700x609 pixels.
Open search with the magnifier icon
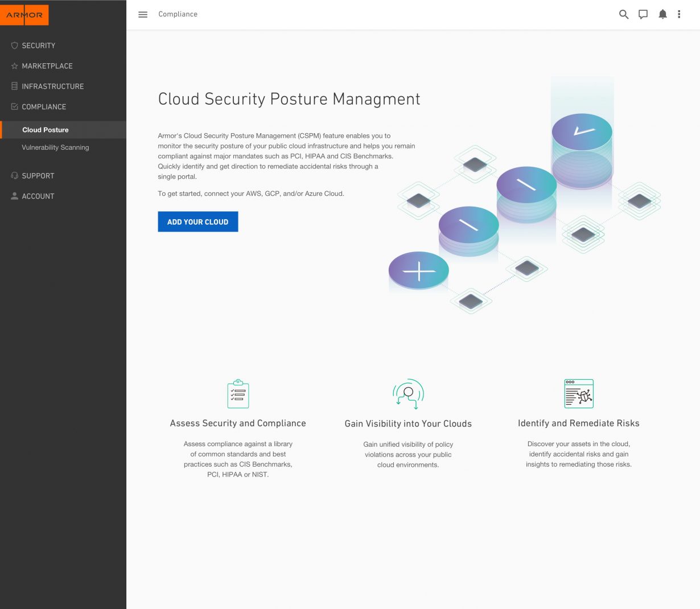pyautogui.click(x=624, y=14)
